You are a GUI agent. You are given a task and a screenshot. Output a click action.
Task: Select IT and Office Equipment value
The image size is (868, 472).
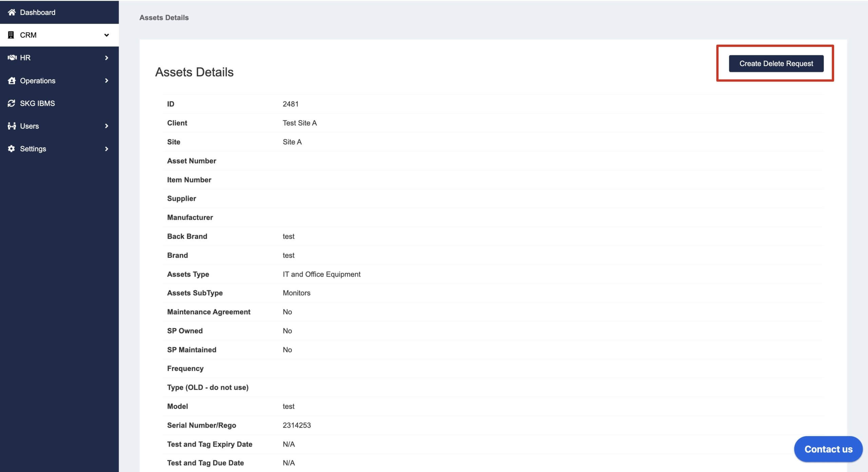(x=321, y=274)
